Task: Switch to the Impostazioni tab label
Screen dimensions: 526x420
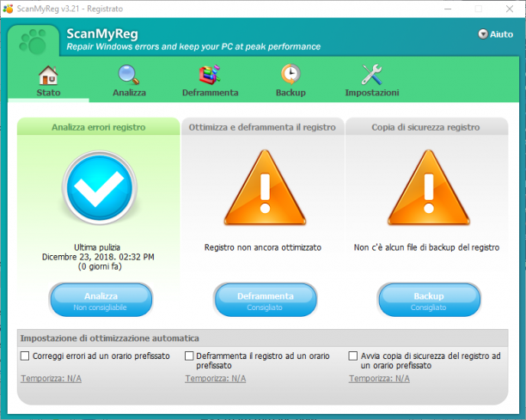Action: [x=372, y=93]
